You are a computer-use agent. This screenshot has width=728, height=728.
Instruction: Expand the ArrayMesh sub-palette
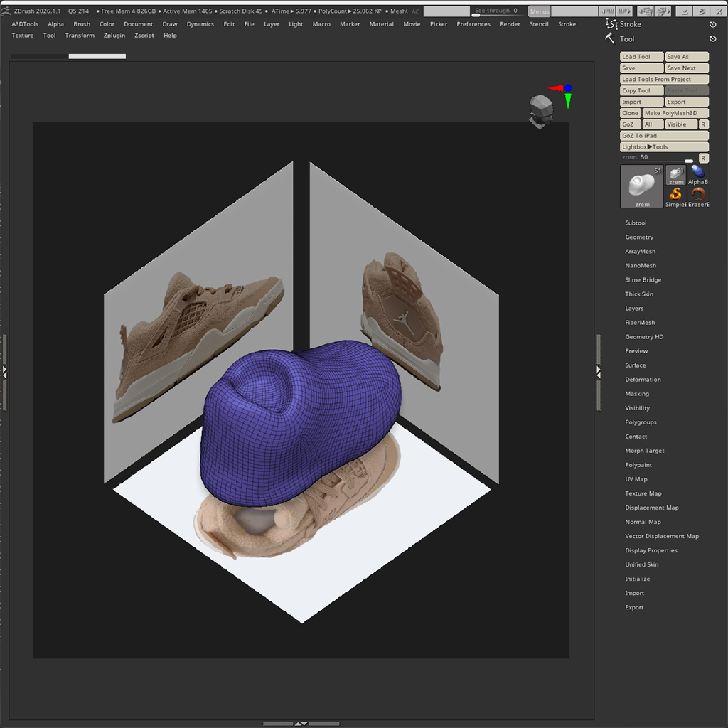click(641, 251)
